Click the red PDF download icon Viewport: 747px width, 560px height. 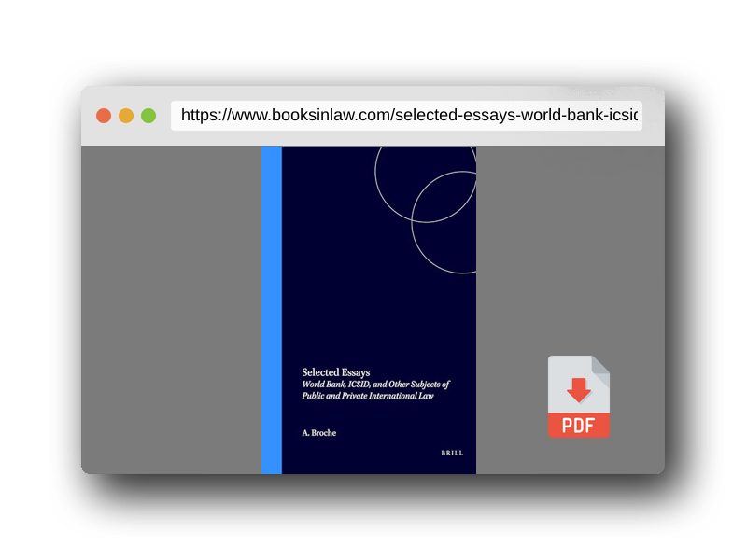[578, 396]
